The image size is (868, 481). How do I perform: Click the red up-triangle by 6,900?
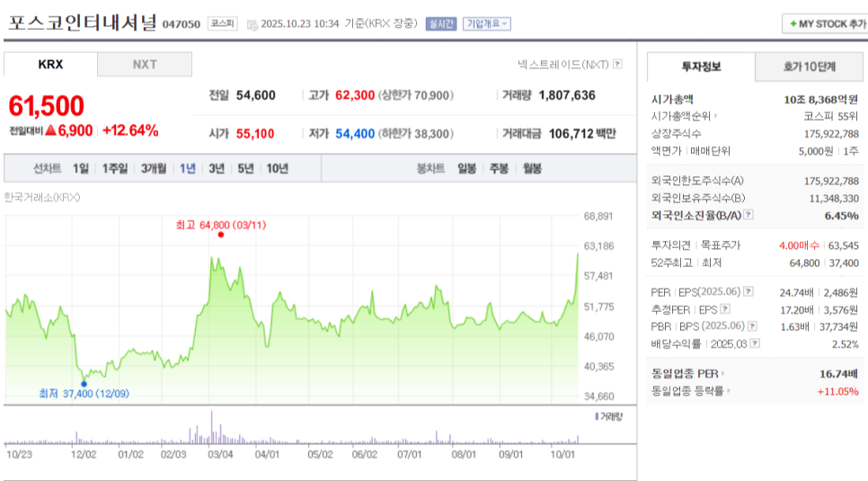pos(51,130)
